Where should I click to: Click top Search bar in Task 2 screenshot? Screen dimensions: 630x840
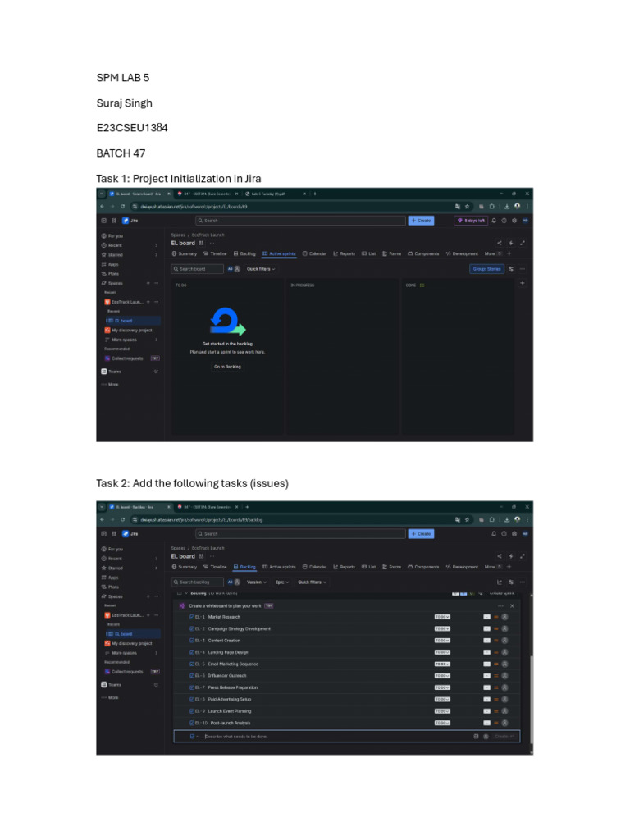click(x=300, y=534)
